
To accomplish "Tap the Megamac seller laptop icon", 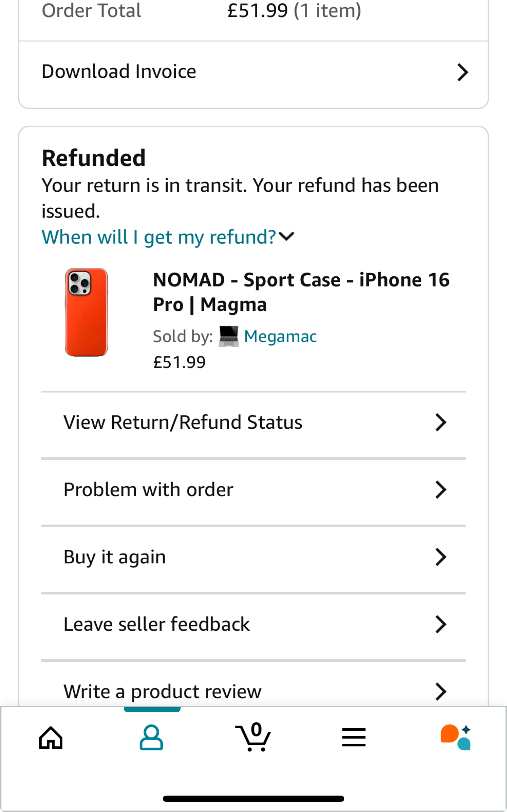I will [229, 337].
